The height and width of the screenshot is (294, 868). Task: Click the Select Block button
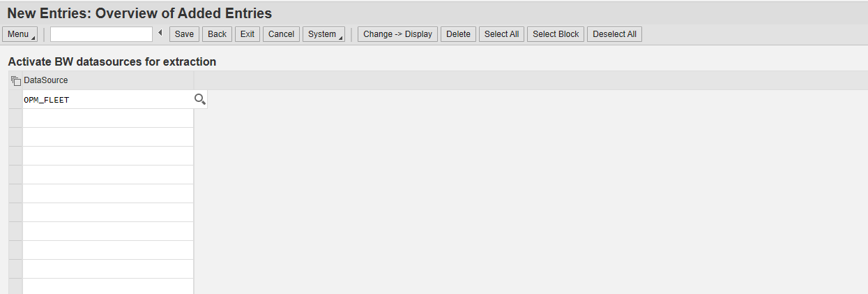click(x=556, y=34)
